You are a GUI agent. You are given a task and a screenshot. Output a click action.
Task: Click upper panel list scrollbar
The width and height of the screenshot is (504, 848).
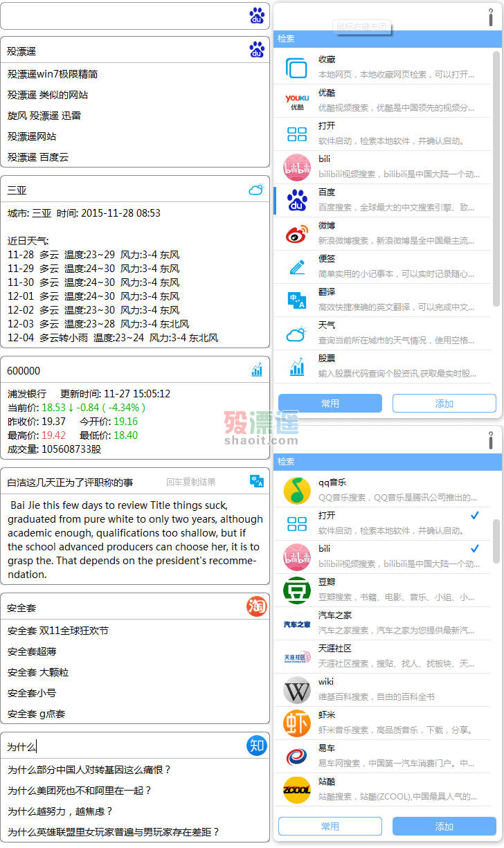(x=496, y=179)
